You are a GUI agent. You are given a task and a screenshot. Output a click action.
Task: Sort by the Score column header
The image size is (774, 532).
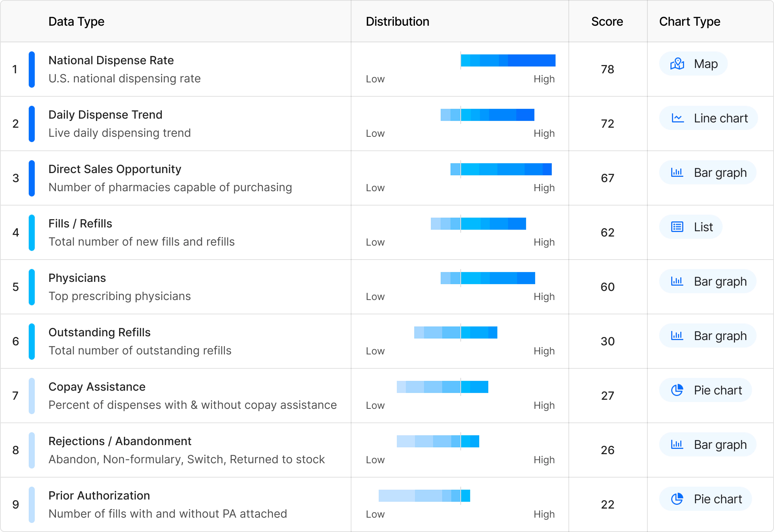[607, 22]
